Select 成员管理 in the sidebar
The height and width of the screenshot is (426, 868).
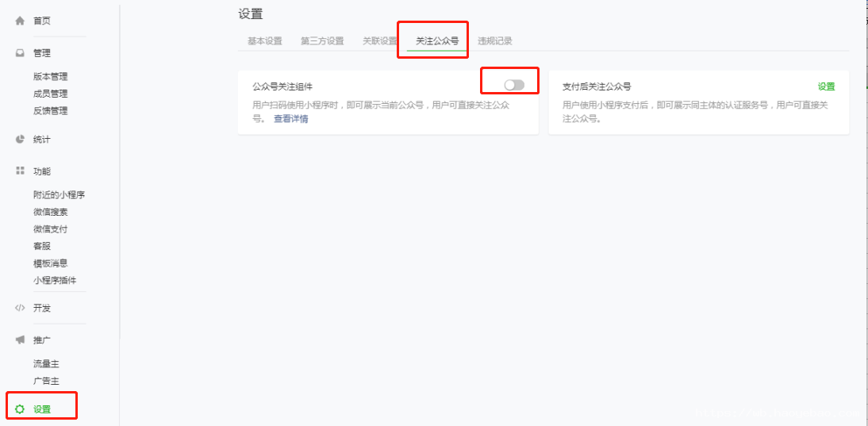[50, 94]
